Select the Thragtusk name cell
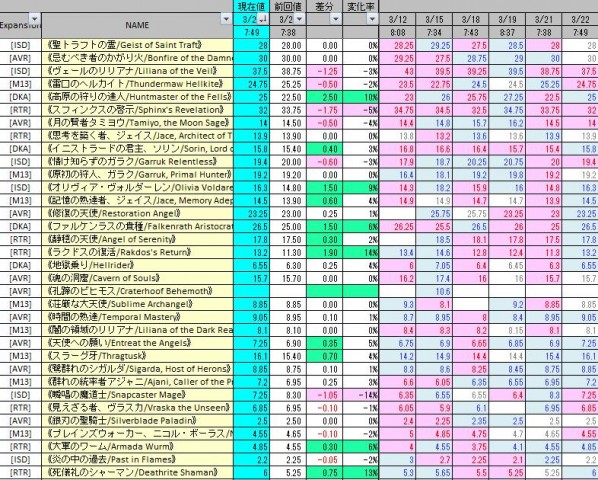This screenshot has width=598, height=480. pos(137,356)
